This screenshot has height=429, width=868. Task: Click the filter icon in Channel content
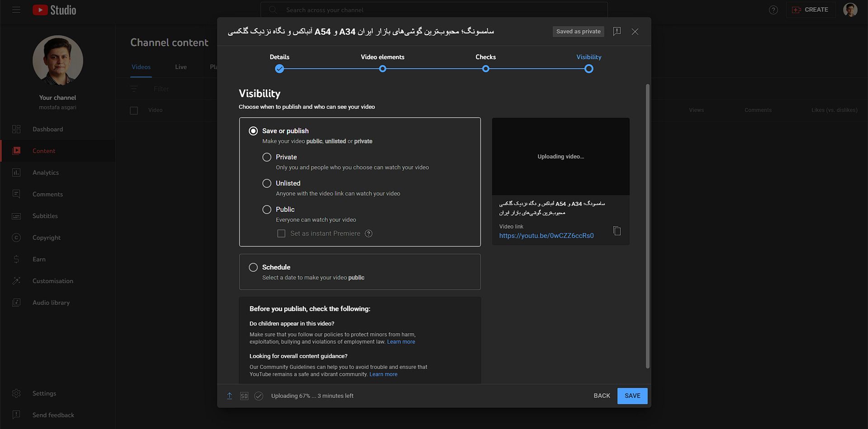[x=134, y=89]
